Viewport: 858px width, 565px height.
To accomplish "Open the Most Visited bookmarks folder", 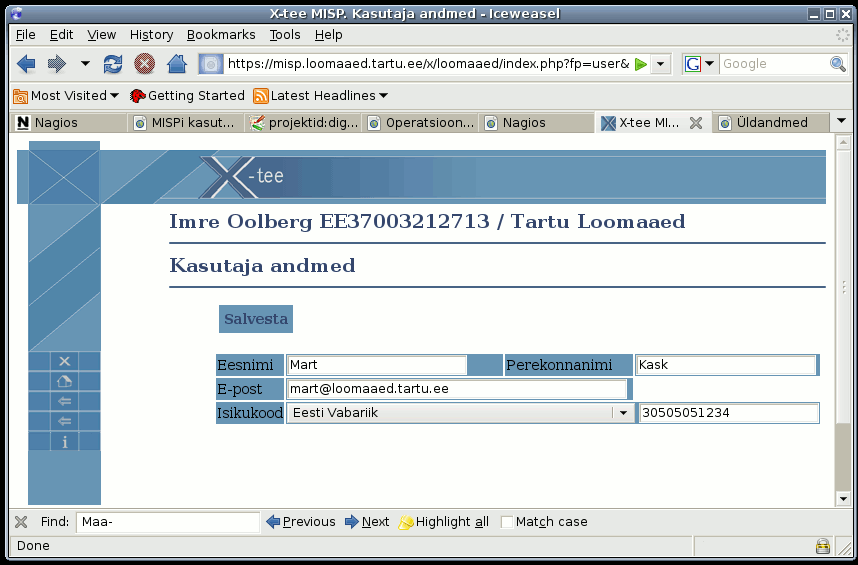I will pos(66,96).
